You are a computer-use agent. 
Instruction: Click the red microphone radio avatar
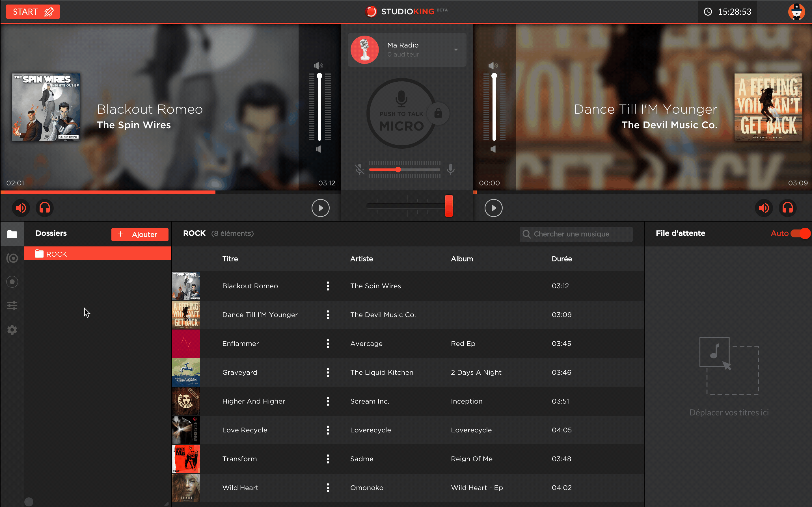(x=364, y=50)
